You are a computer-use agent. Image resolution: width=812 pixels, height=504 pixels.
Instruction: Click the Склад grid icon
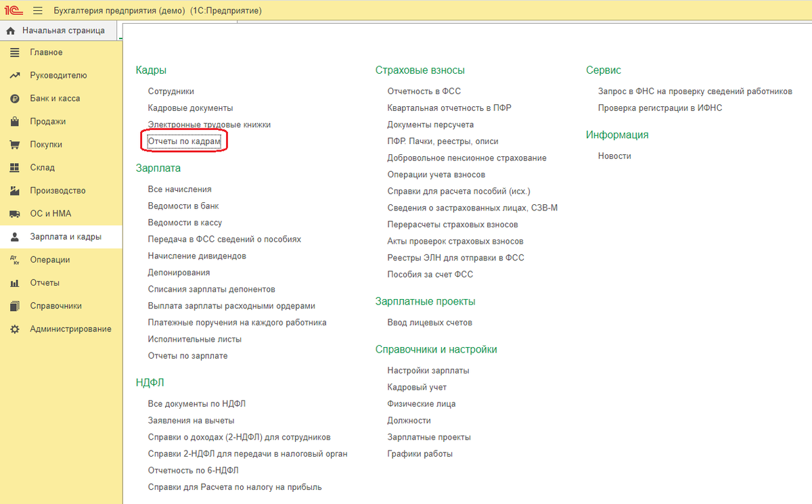pyautogui.click(x=15, y=168)
